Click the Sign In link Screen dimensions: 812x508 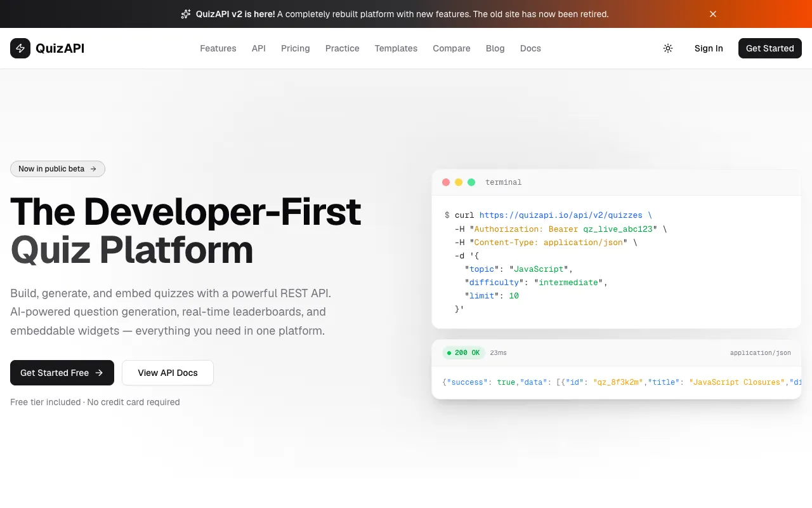pos(709,48)
